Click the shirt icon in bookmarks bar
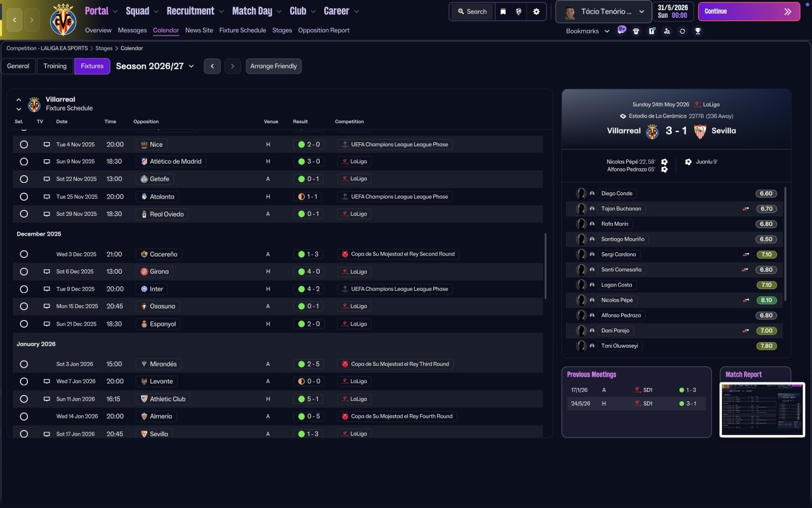812x508 pixels. click(636, 31)
